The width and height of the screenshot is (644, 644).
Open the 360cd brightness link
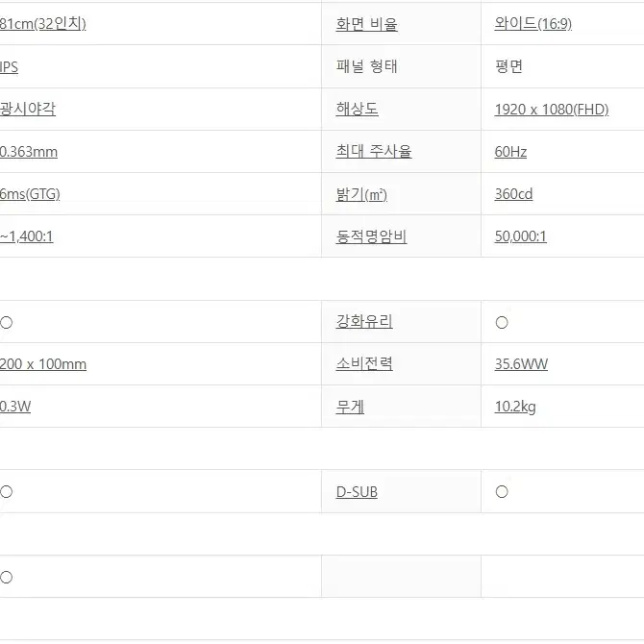[513, 194]
